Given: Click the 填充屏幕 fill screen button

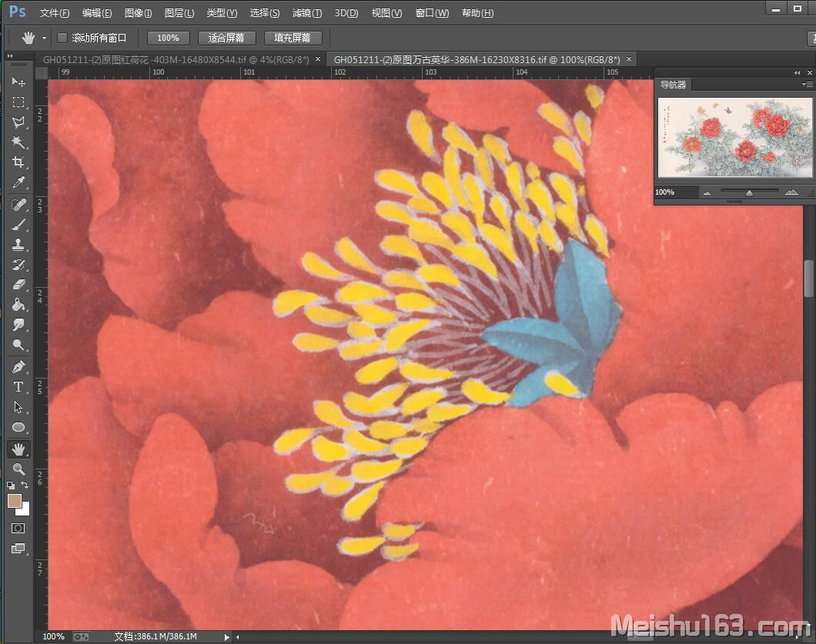Looking at the screenshot, I should pyautogui.click(x=293, y=38).
